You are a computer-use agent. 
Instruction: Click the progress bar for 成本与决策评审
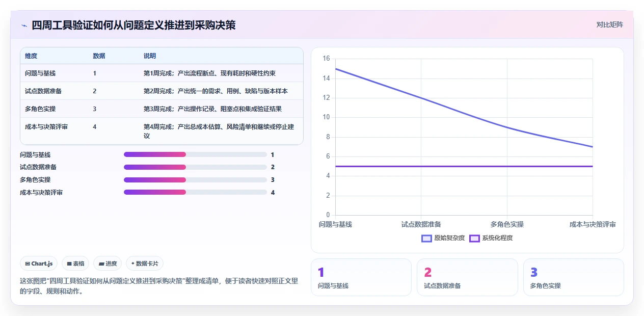point(195,192)
